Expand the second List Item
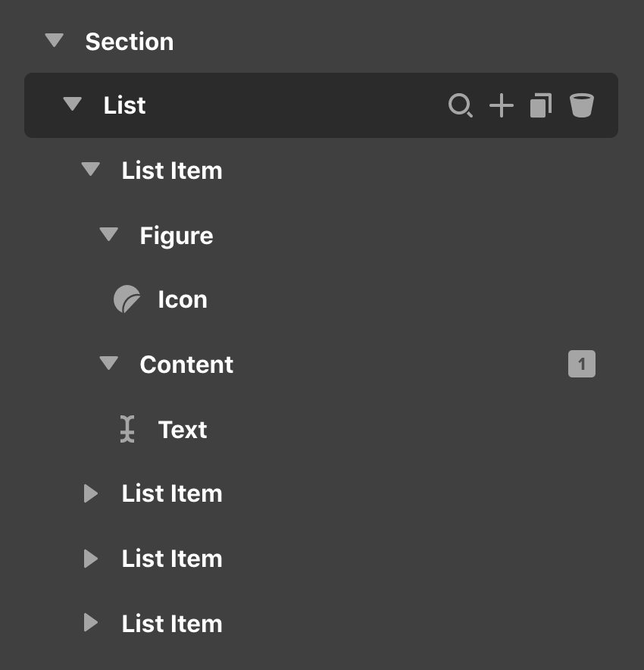 pos(90,493)
